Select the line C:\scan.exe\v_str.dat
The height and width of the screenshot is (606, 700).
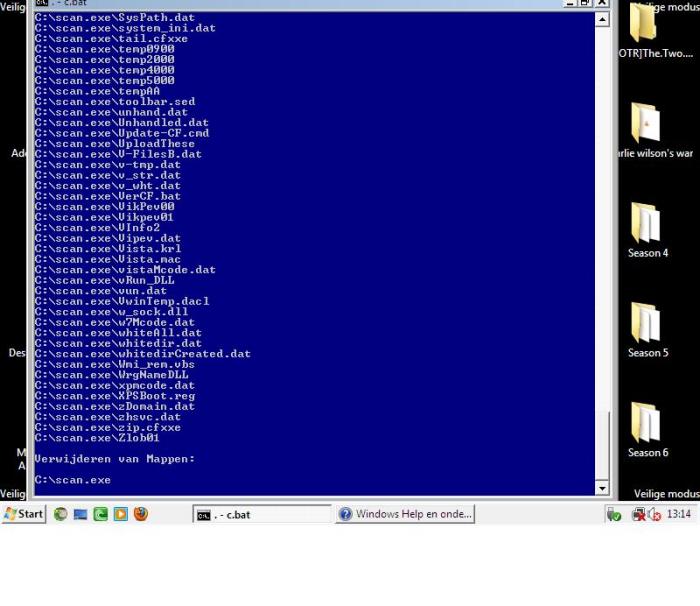108,175
